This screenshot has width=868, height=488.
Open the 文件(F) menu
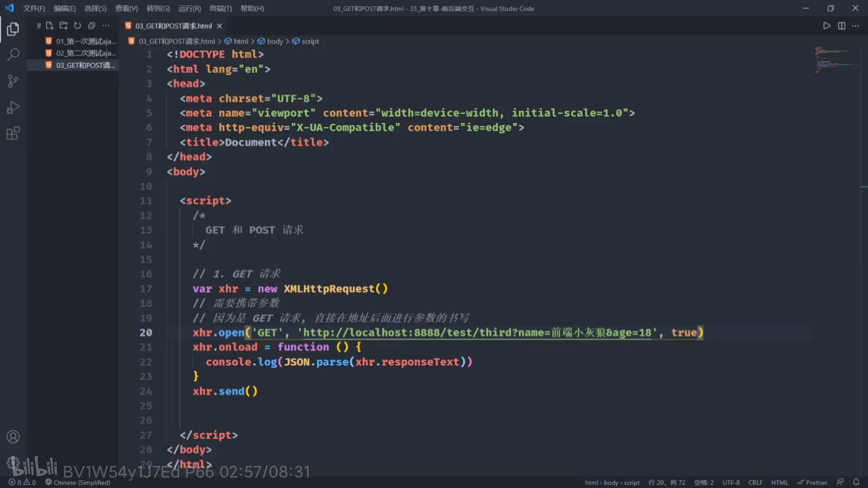point(34,9)
